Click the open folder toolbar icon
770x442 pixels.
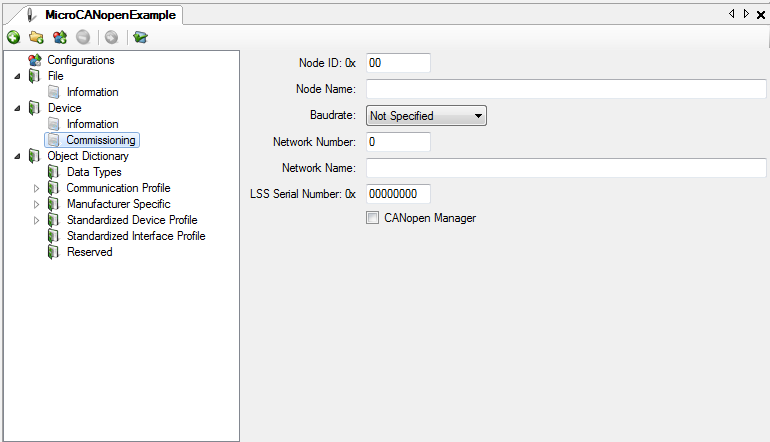[x=36, y=37]
